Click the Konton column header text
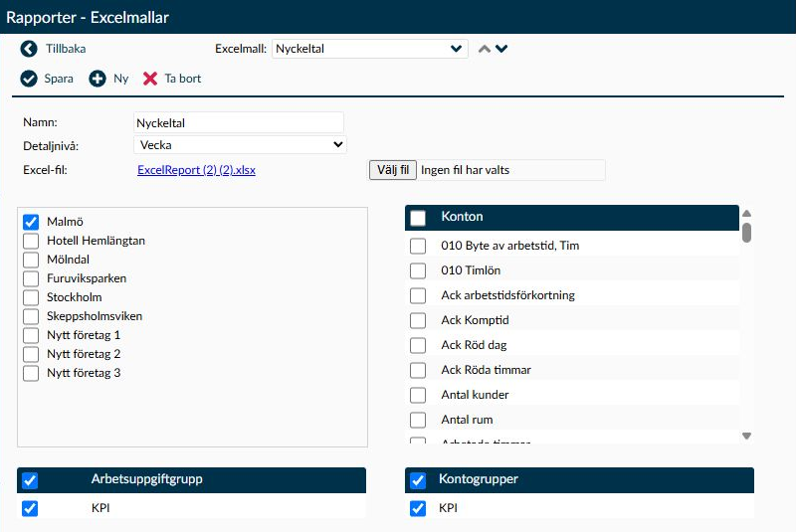The width and height of the screenshot is (796, 532). 462,217
